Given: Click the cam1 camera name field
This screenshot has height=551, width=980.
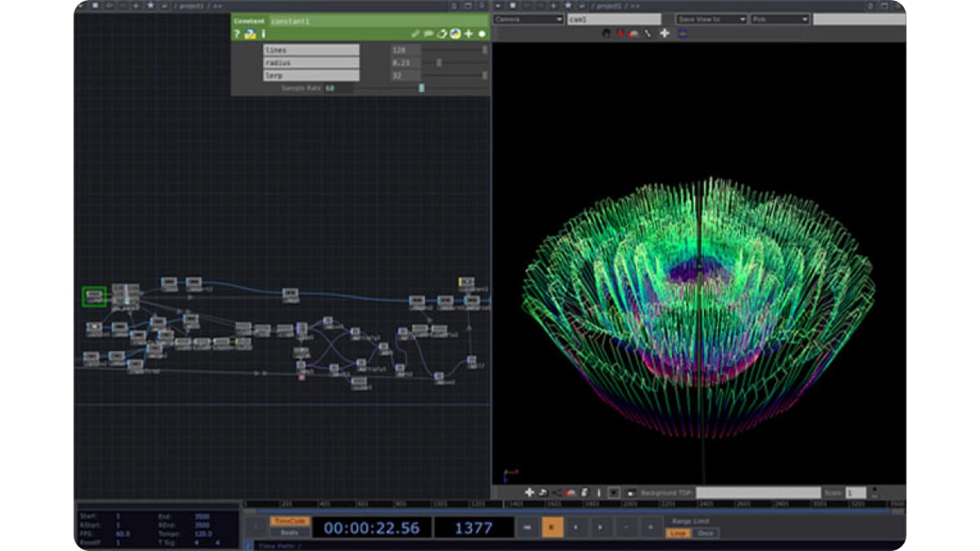Looking at the screenshot, I should [613, 19].
